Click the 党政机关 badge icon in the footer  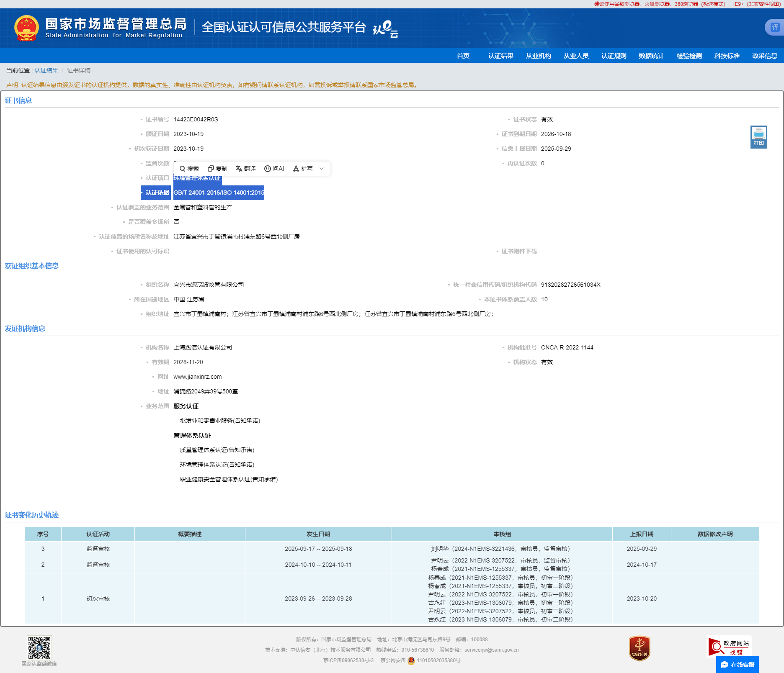coord(640,648)
